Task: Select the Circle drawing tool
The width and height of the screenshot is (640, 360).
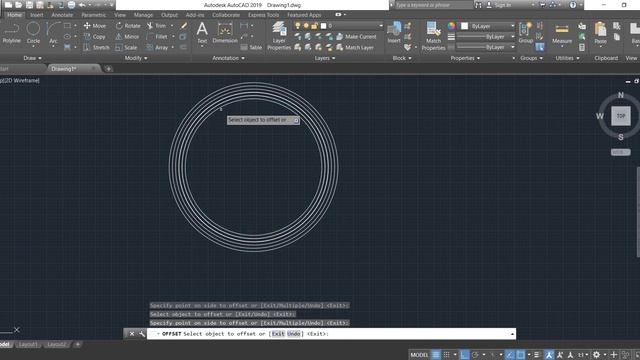Action: pyautogui.click(x=33, y=33)
